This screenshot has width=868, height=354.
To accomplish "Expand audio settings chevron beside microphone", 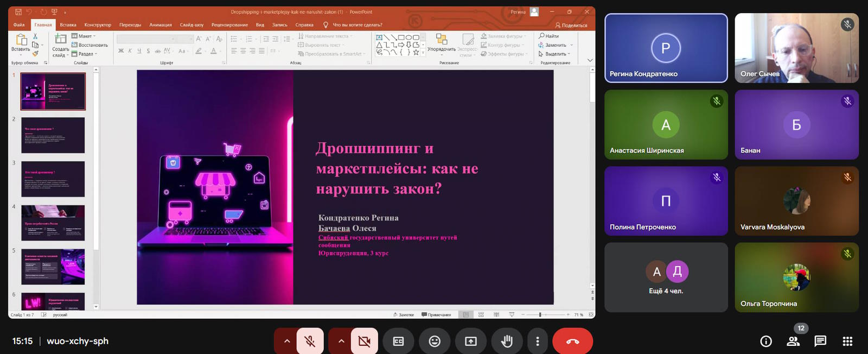I will click(x=287, y=341).
